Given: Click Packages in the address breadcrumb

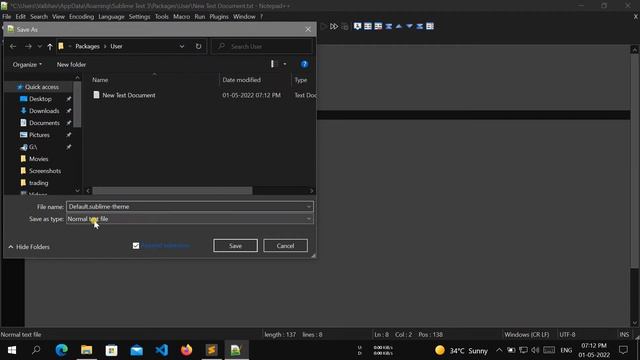Looking at the screenshot, I should click(x=87, y=46).
